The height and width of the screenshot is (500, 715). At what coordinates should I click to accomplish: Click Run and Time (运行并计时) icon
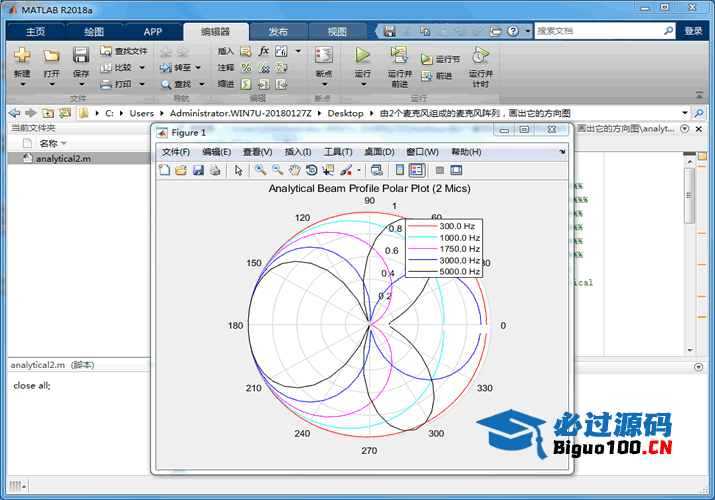(x=480, y=55)
